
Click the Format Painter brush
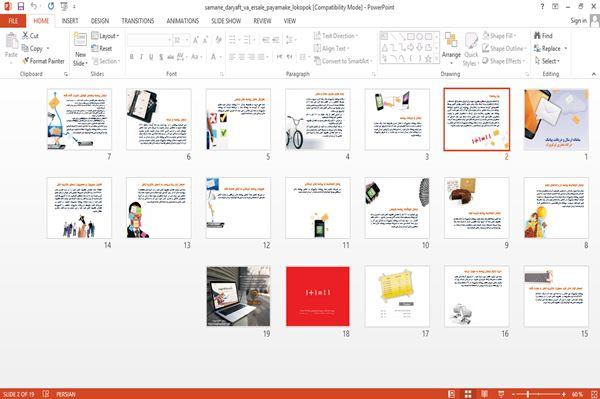(x=43, y=61)
